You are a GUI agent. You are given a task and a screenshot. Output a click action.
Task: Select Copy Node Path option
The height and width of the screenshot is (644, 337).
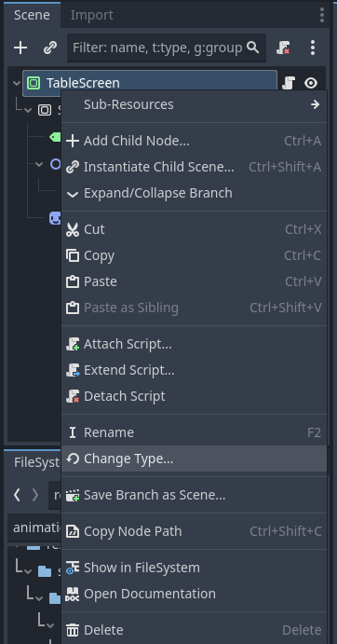tap(195, 531)
